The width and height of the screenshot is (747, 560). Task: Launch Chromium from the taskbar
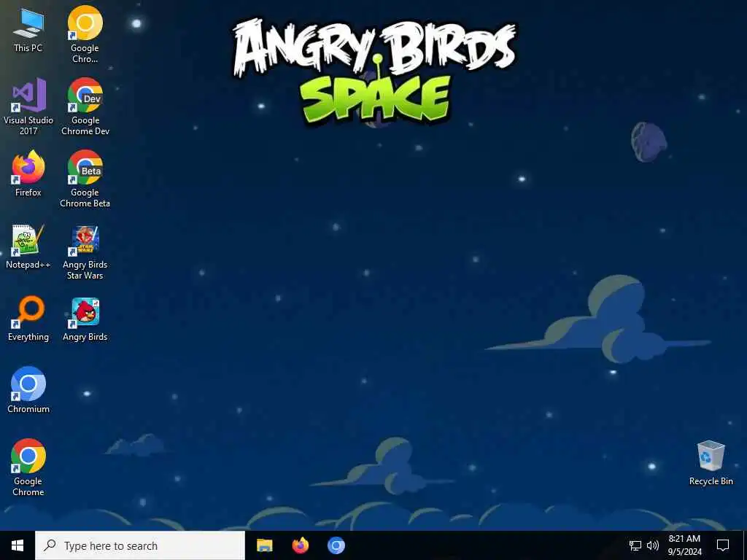(x=336, y=545)
